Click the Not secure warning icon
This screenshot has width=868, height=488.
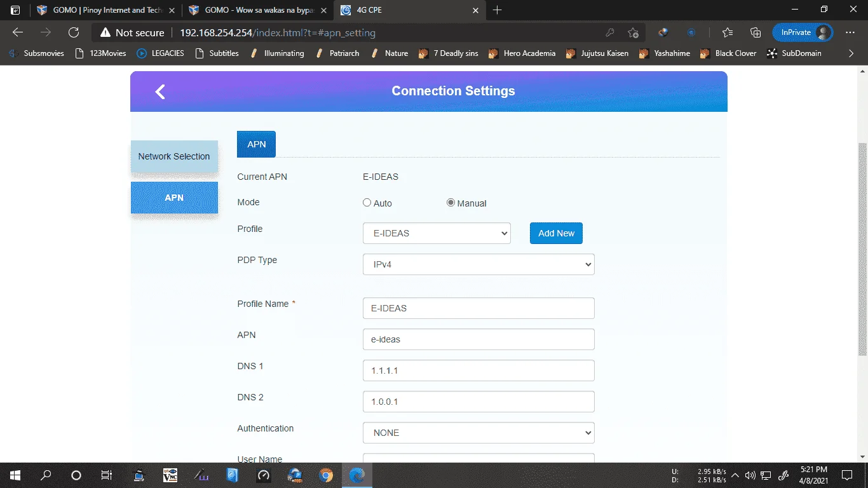click(105, 32)
